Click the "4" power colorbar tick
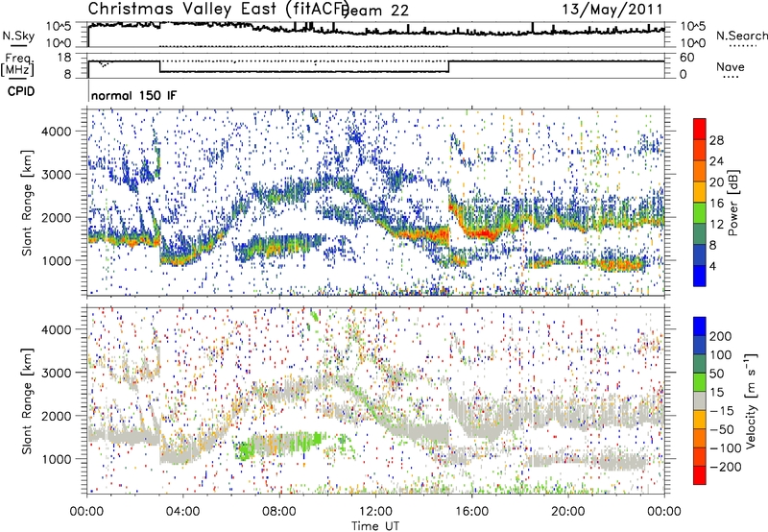 pyautogui.click(x=712, y=266)
